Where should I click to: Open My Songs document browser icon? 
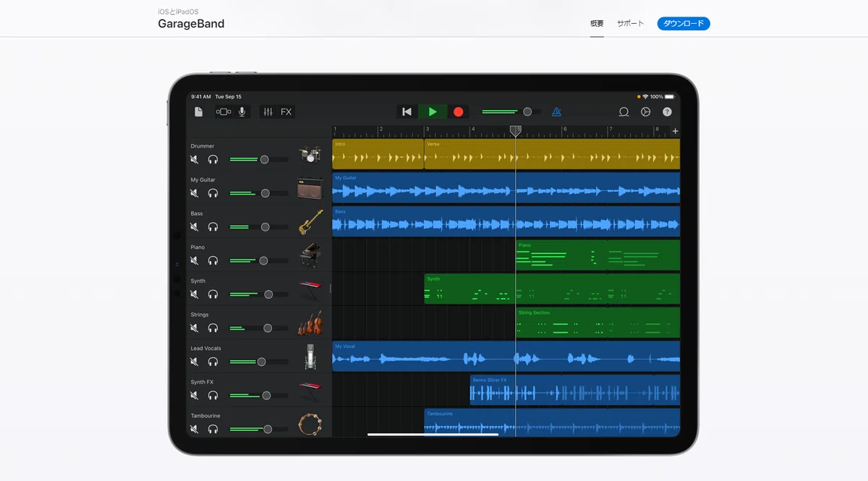pos(199,112)
